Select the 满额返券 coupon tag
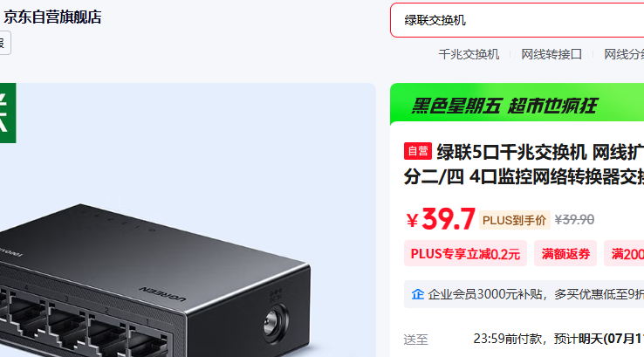Screen dimensions: 644x357 565,253
